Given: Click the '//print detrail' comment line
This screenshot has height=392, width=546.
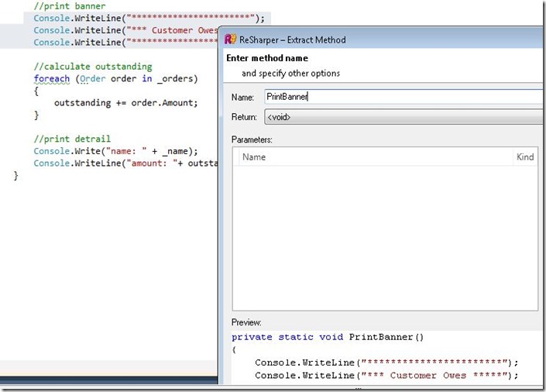Looking at the screenshot, I should (x=72, y=139).
